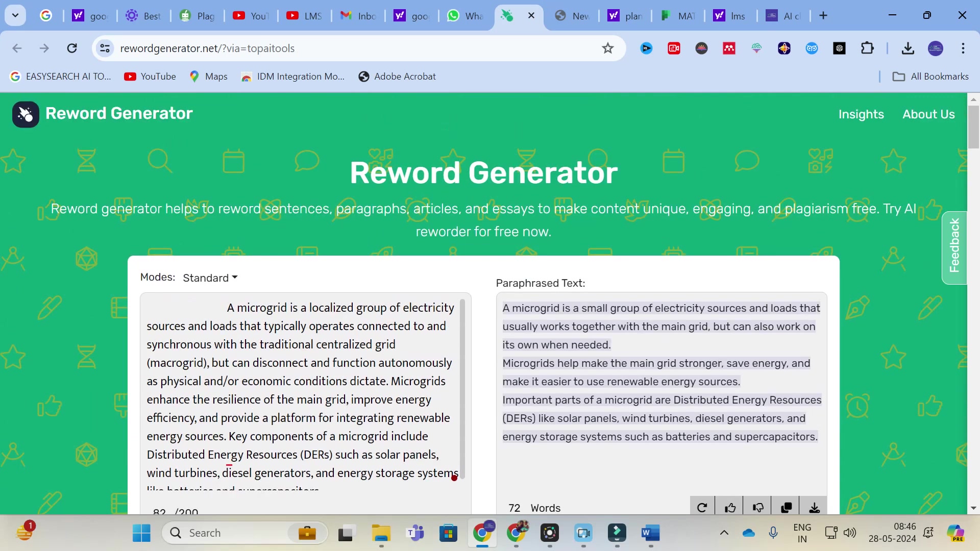Open File Explorer from taskbar
This screenshot has width=980, height=551.
click(381, 533)
